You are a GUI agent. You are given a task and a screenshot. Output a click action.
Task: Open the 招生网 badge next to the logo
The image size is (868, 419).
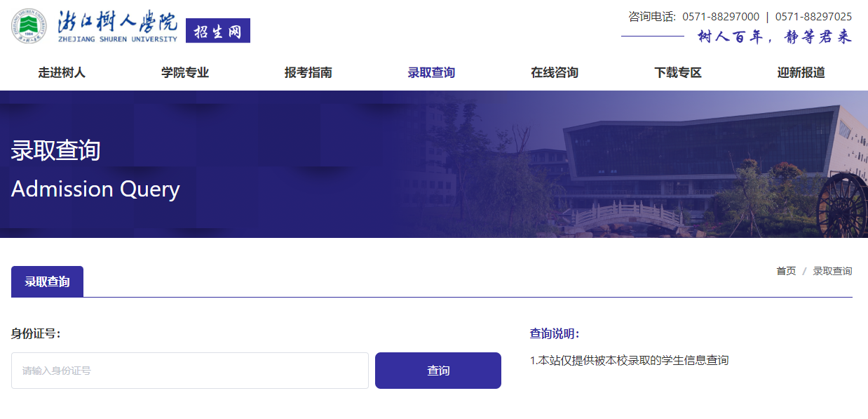click(217, 30)
